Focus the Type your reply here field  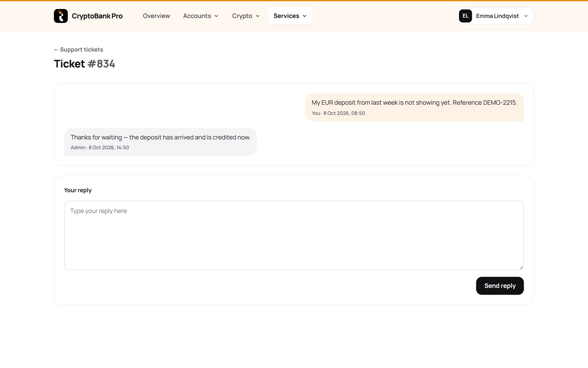click(294, 235)
